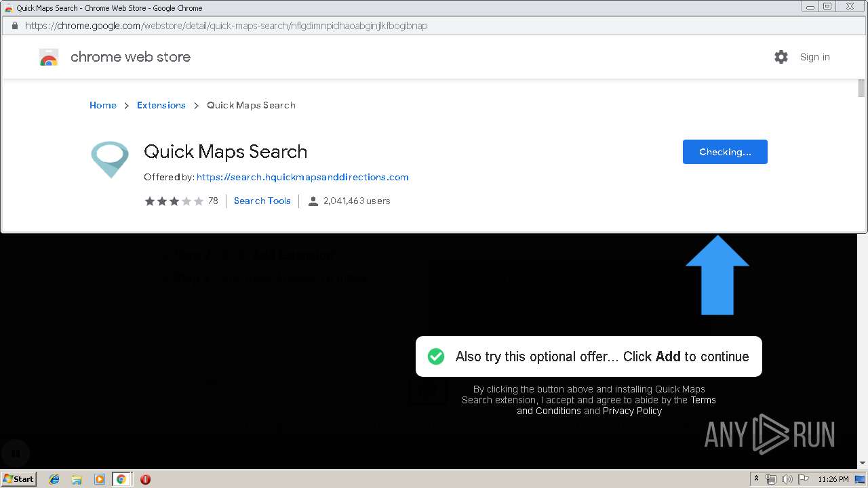Click the blue Checking... button
868x488 pixels.
[725, 152]
